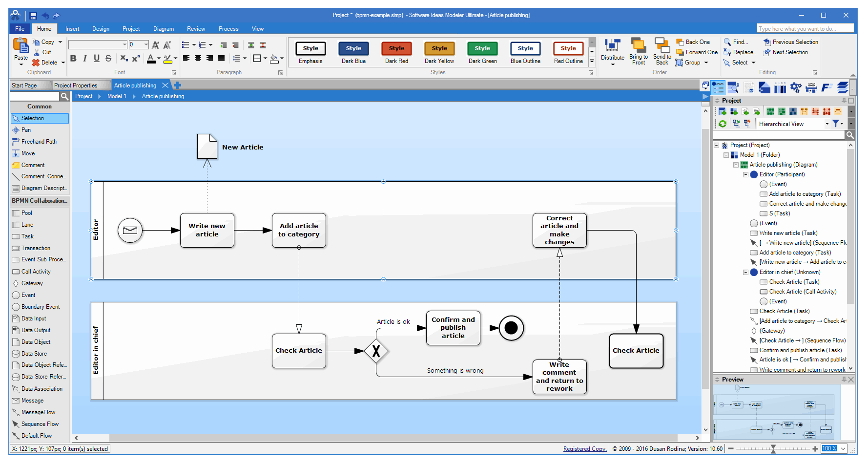Click the Bring to Front button
The image size is (868, 466).
click(639, 51)
